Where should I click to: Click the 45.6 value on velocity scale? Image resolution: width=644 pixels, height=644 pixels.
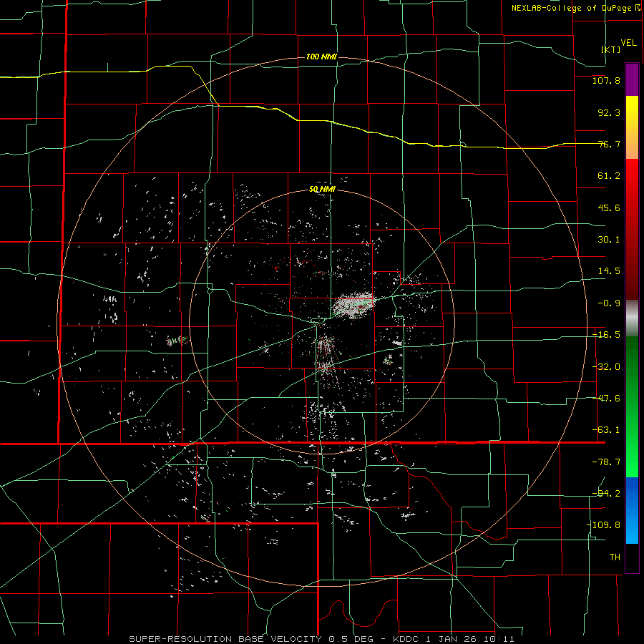[x=609, y=208]
